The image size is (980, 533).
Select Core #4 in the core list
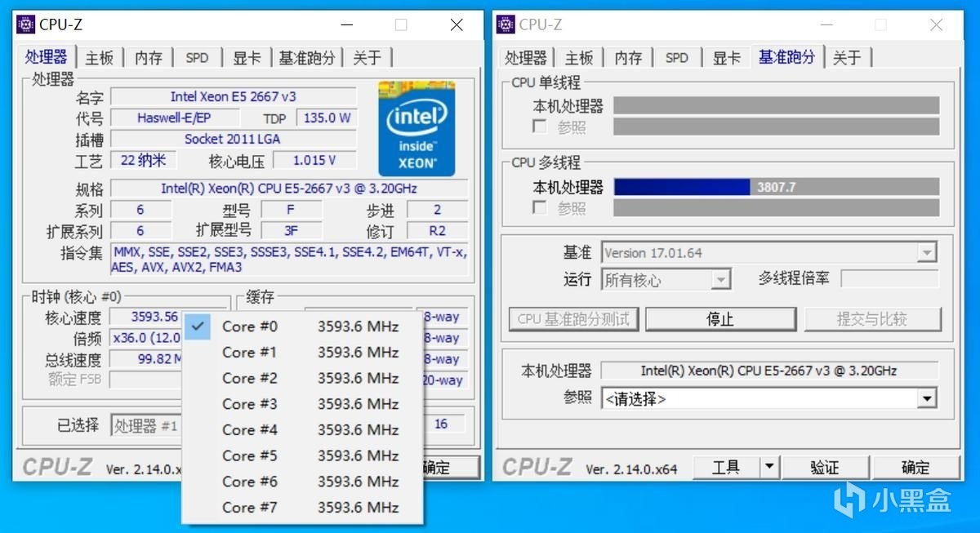tap(302, 430)
